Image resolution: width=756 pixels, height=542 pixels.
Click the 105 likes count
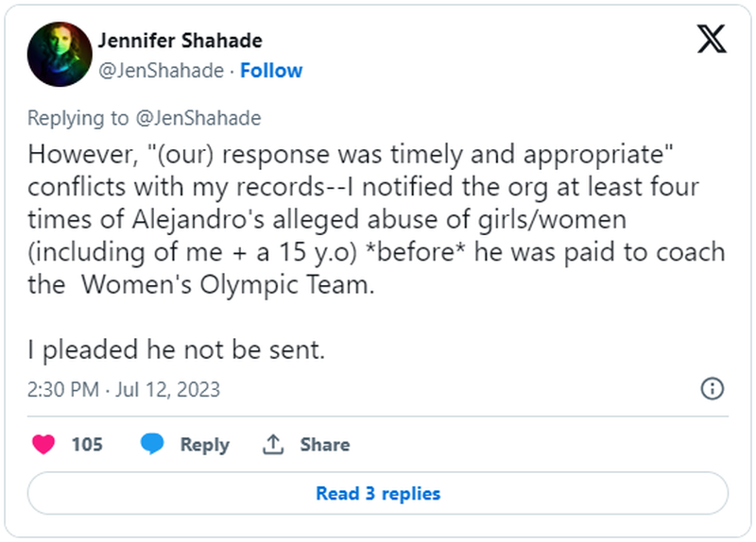(x=87, y=444)
